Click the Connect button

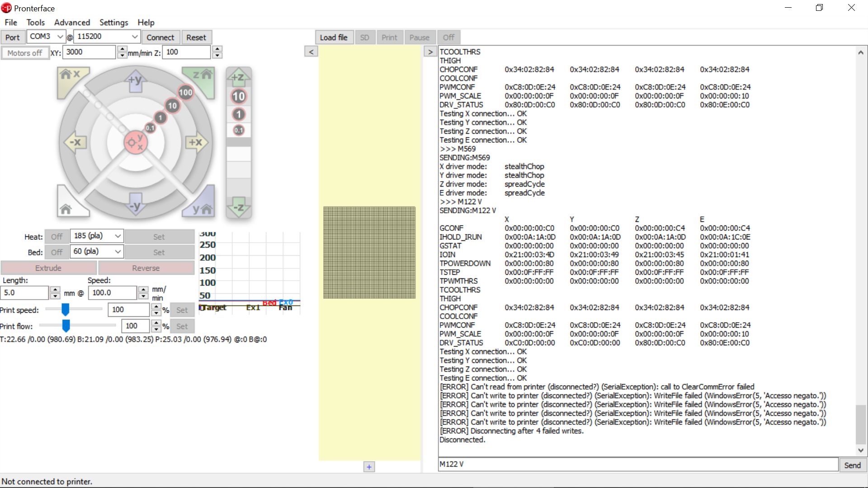click(x=160, y=38)
